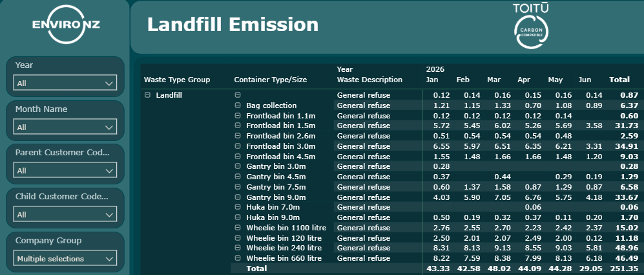Select total 48.96 for Wheelie bin 240 litre
Screen dimensions: 644x275
627,248
